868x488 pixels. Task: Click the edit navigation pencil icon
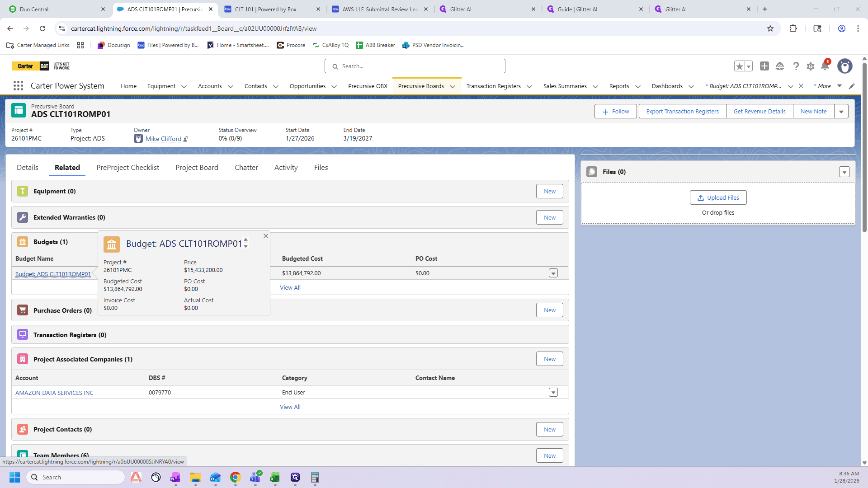[852, 86]
